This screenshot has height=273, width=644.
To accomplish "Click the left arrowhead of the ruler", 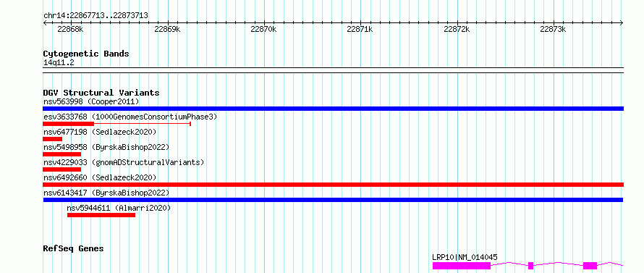I will [x=45, y=22].
